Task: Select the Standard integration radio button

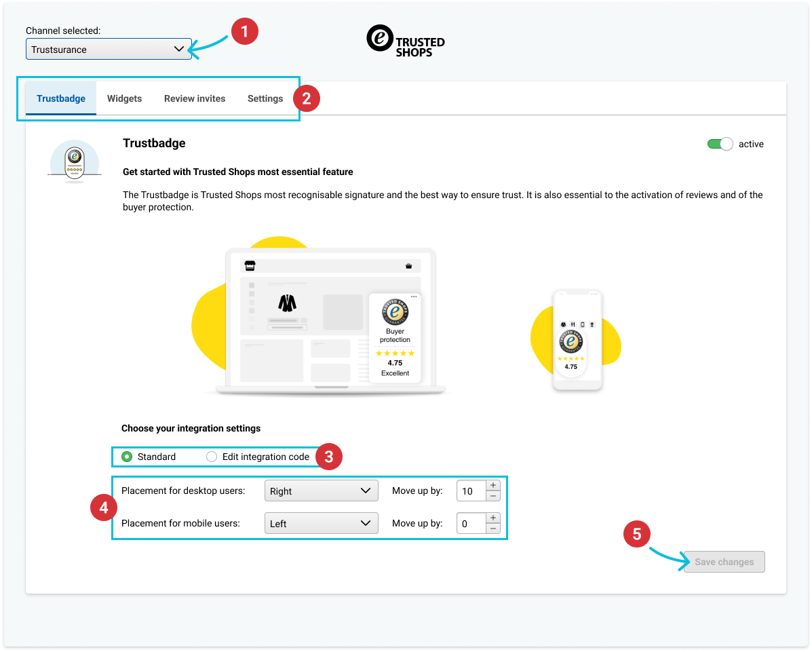Action: [x=127, y=457]
